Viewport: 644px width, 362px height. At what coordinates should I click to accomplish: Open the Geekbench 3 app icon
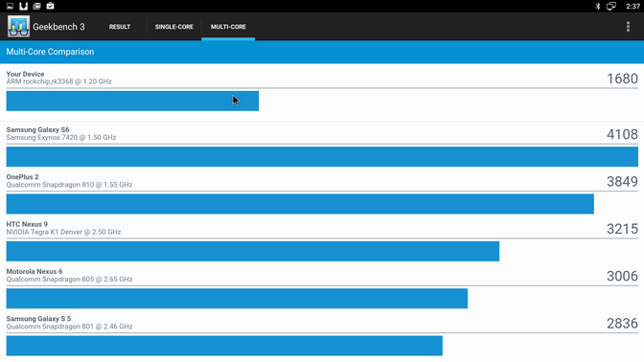(18, 26)
